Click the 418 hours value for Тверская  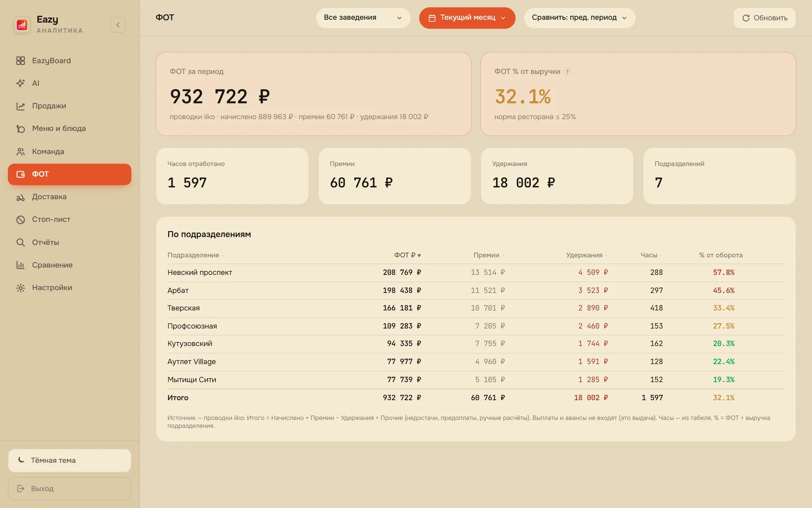(x=656, y=308)
